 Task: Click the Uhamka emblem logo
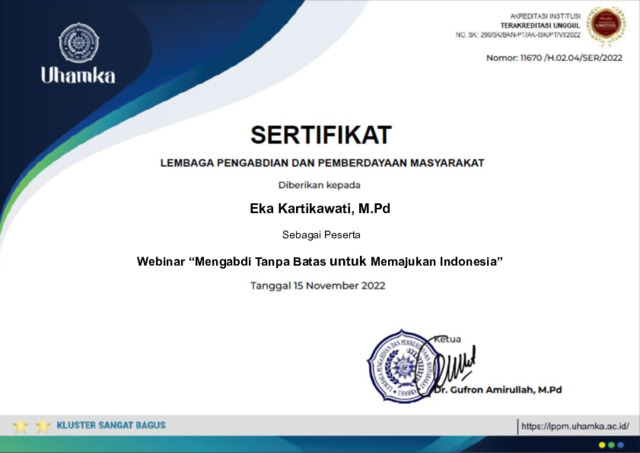pos(77,43)
